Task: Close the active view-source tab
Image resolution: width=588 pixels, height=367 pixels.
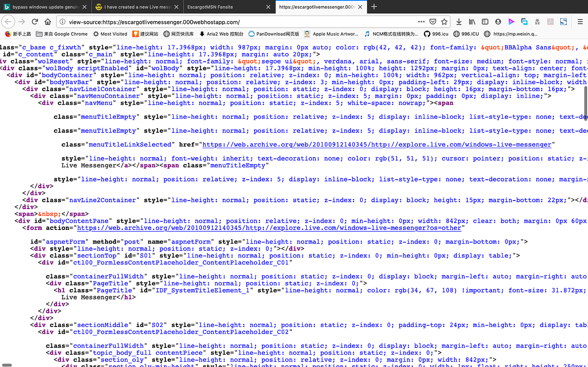Action: point(360,7)
